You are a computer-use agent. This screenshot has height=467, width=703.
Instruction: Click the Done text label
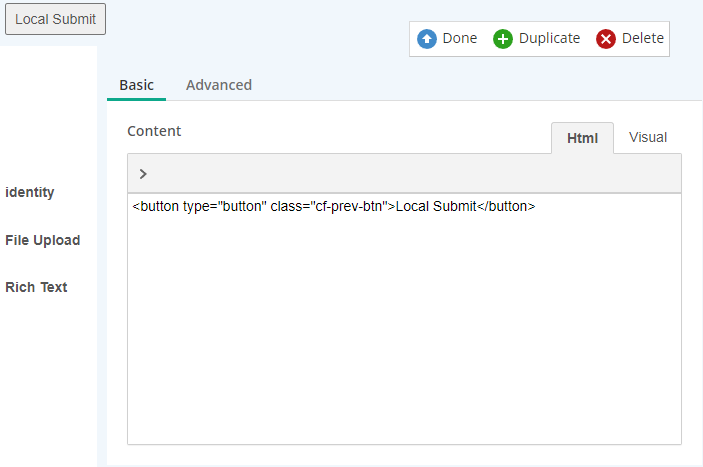coord(460,38)
